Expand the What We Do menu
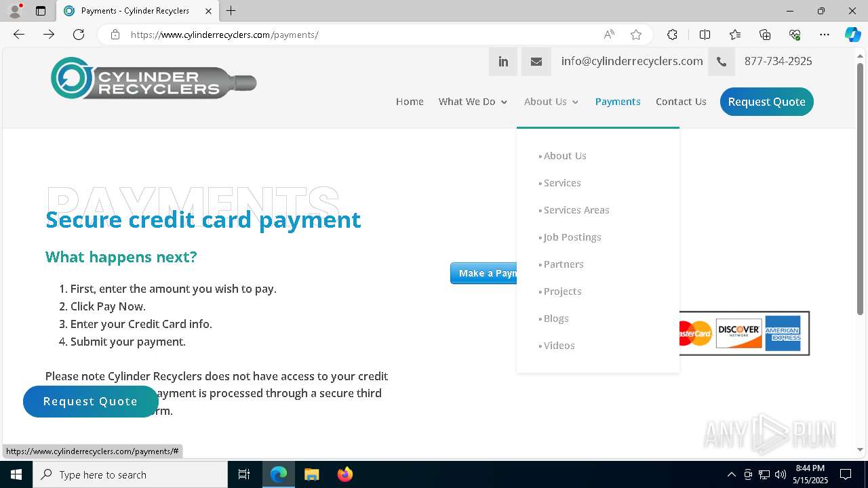The height and width of the screenshot is (488, 868). click(473, 102)
